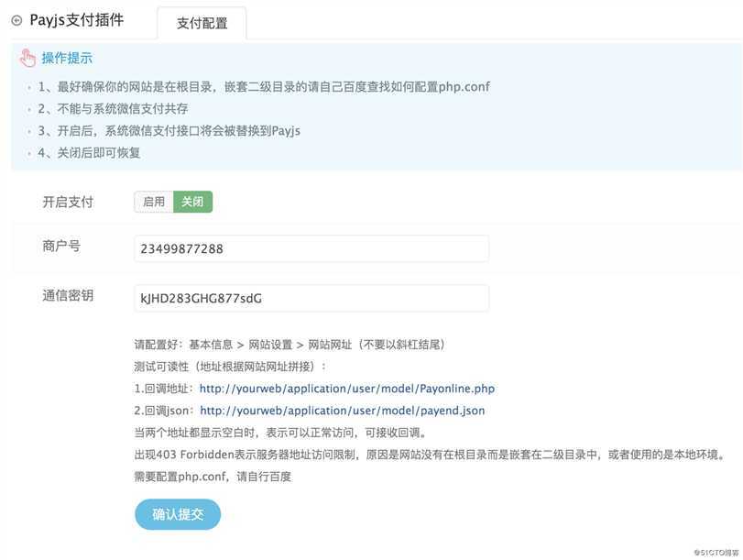Click the 开启支付 field label
Screen dimensions: 743x560
[68, 202]
